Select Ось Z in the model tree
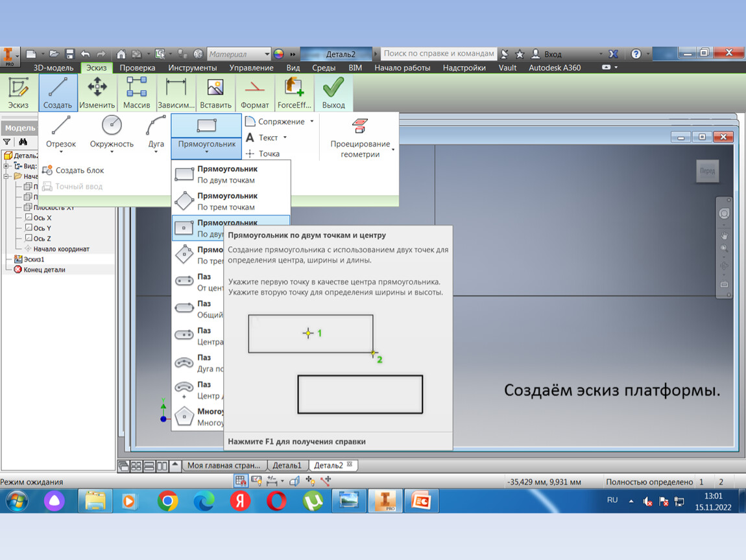 [x=38, y=239]
